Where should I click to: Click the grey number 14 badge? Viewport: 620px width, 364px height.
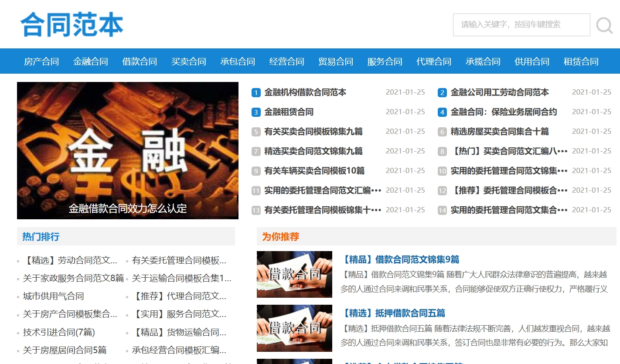442,211
